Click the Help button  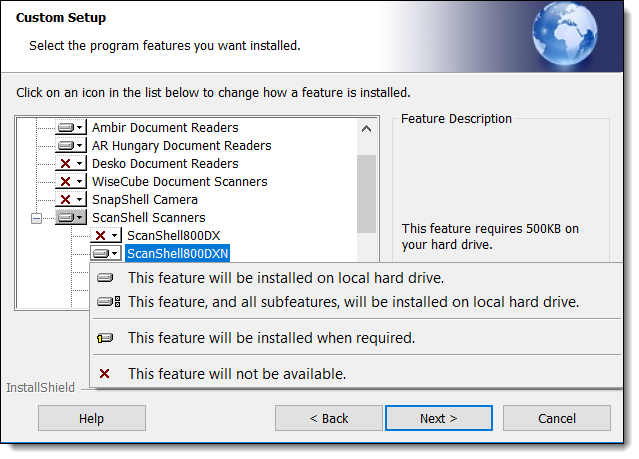coord(92,418)
